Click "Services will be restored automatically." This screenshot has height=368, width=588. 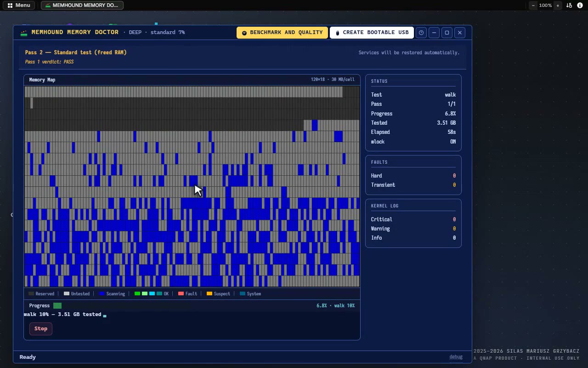409,52
